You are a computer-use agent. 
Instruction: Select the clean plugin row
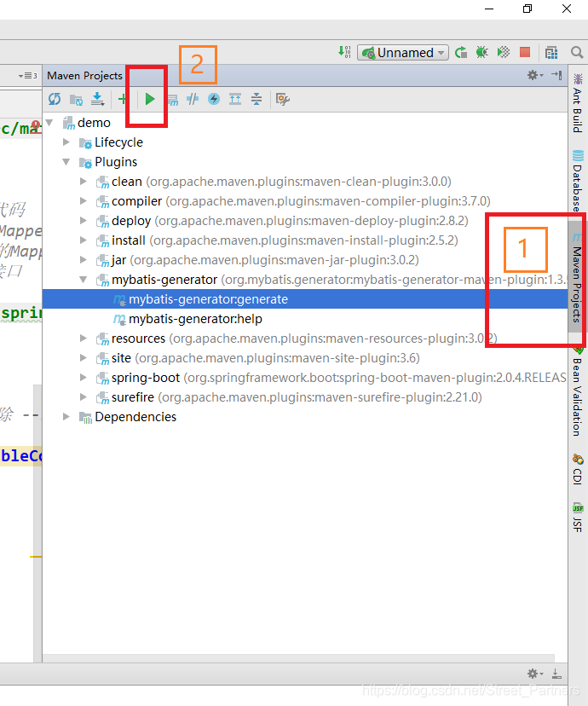tap(305, 182)
